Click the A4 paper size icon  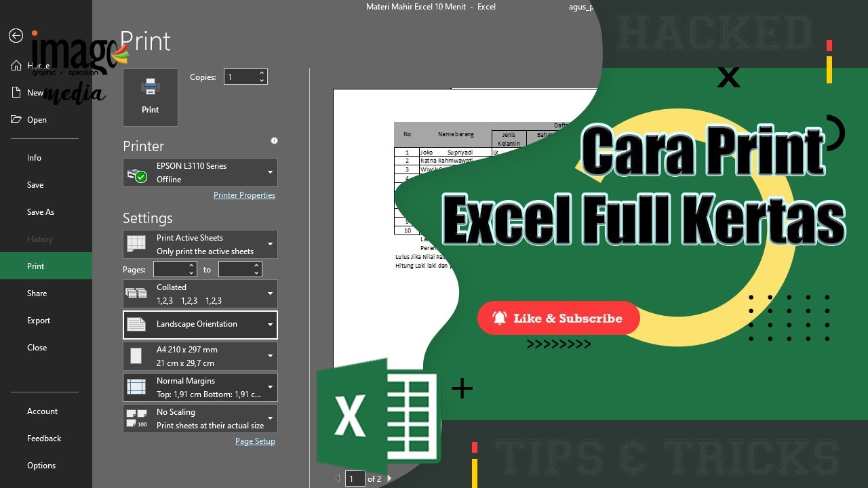pos(136,356)
